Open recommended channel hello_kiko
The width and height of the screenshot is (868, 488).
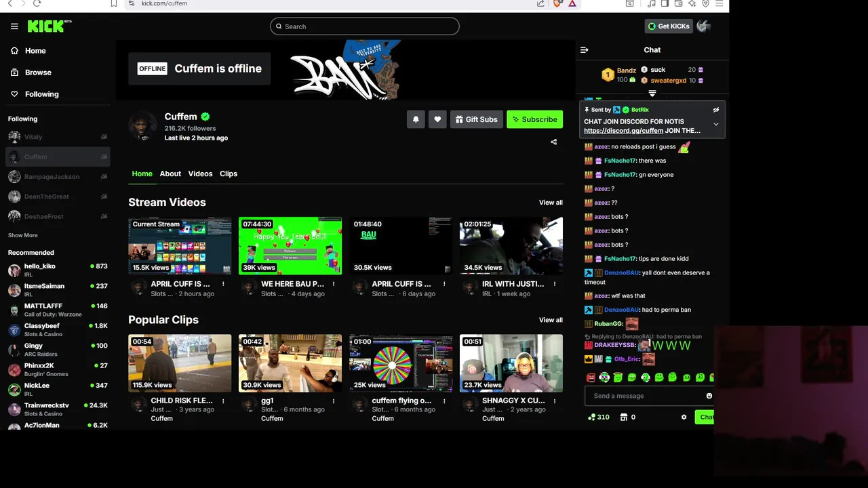click(x=58, y=270)
